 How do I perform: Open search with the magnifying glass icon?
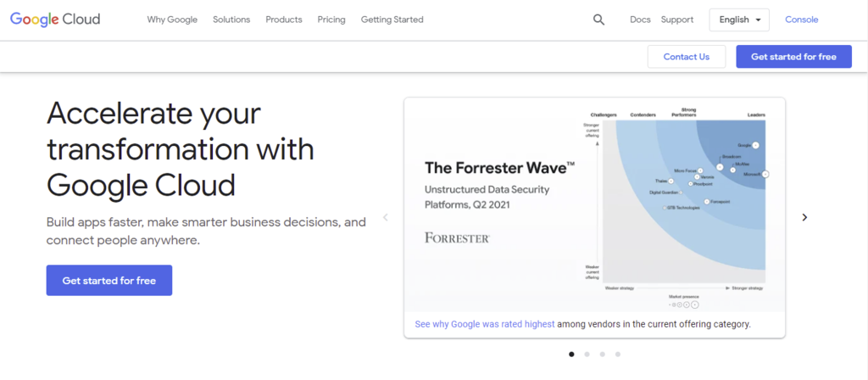[x=599, y=20]
